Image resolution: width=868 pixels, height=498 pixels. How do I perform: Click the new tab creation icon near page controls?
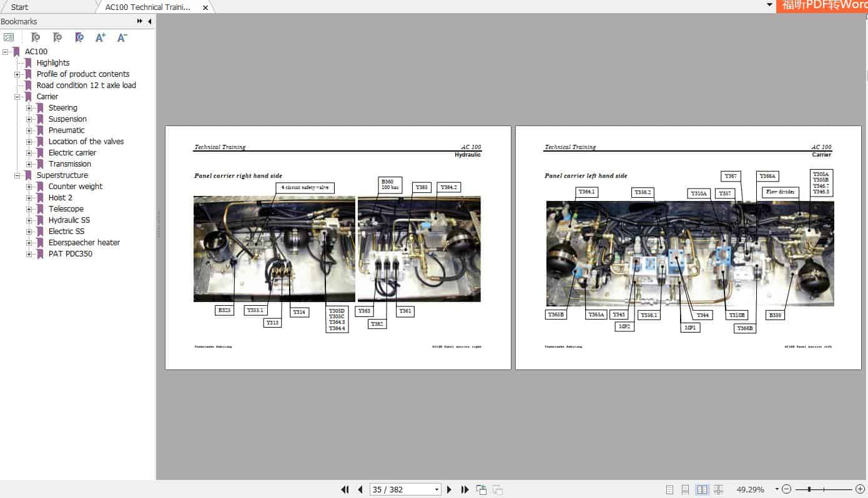coord(481,489)
